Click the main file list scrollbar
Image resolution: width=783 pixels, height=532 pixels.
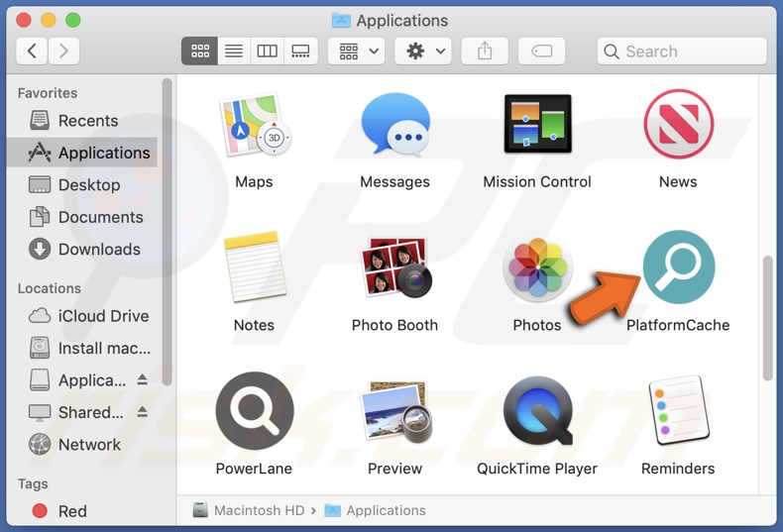click(768, 318)
